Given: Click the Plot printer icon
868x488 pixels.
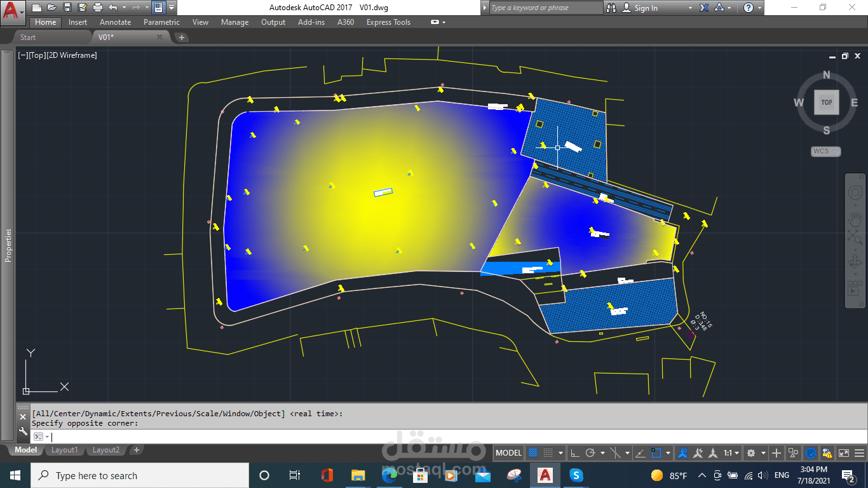Looking at the screenshot, I should 97,8.
